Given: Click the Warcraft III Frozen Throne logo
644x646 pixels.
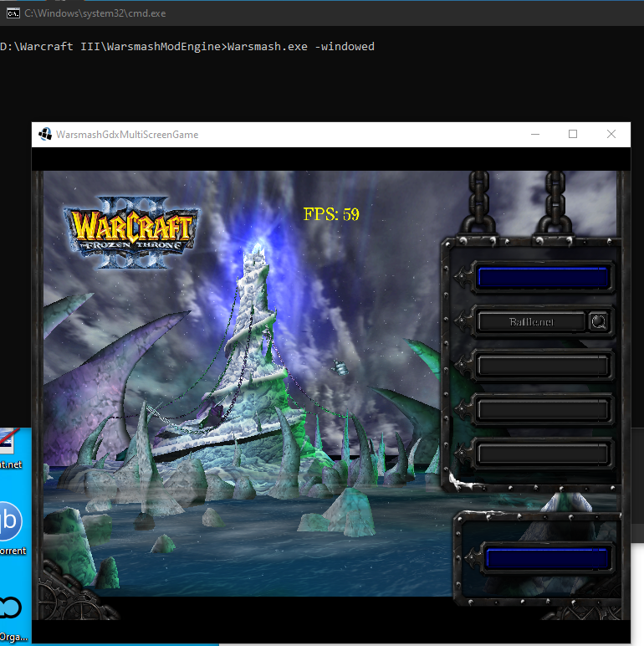Looking at the screenshot, I should 131,233.
